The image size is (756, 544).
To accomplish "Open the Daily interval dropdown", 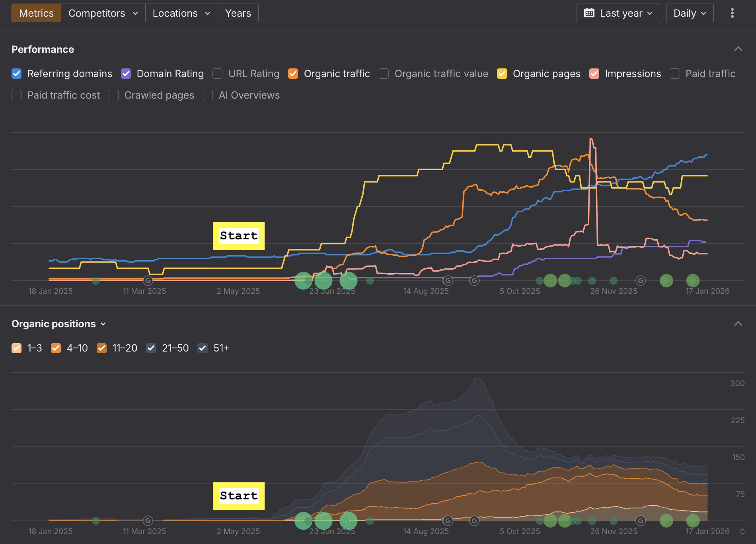I will point(690,13).
